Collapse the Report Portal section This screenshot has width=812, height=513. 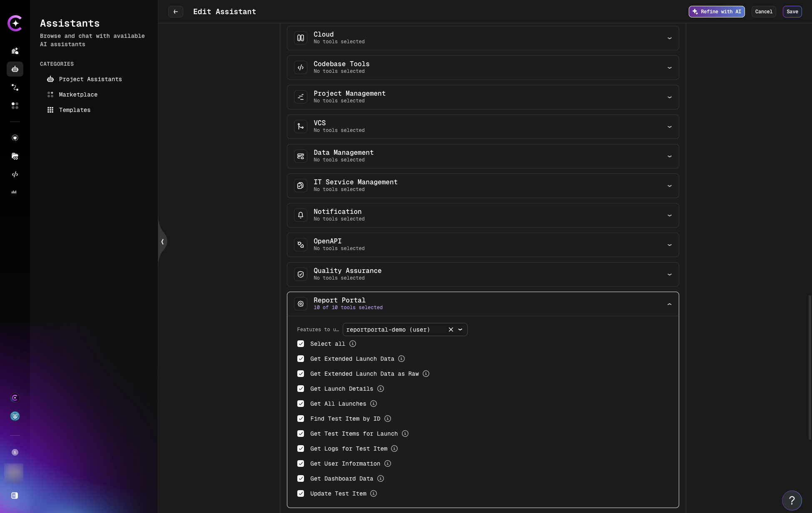point(669,304)
